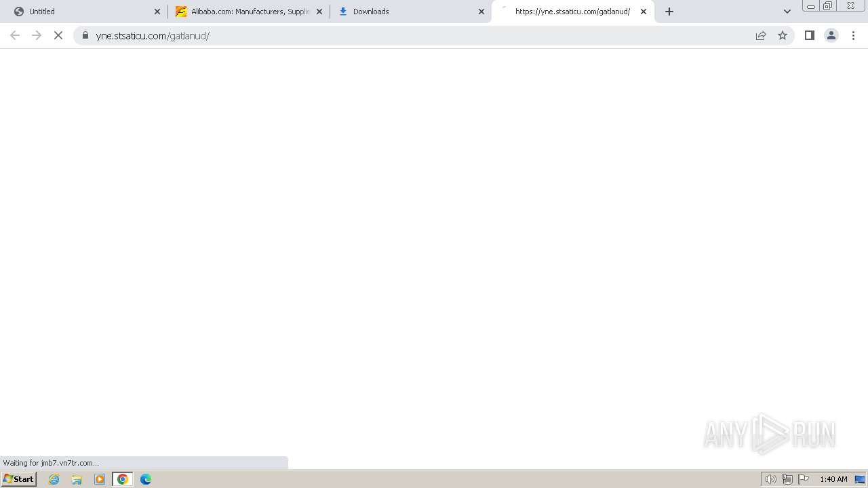The image size is (868, 488).
Task: Launch Microsoft Edge from taskbar
Action: tap(146, 479)
